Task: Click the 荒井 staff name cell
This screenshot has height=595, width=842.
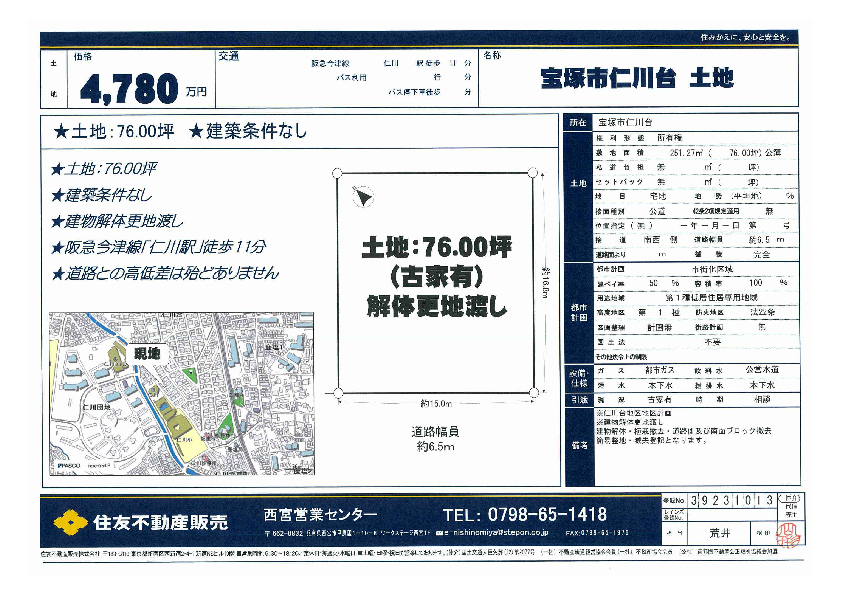Action: pyautogui.click(x=705, y=534)
